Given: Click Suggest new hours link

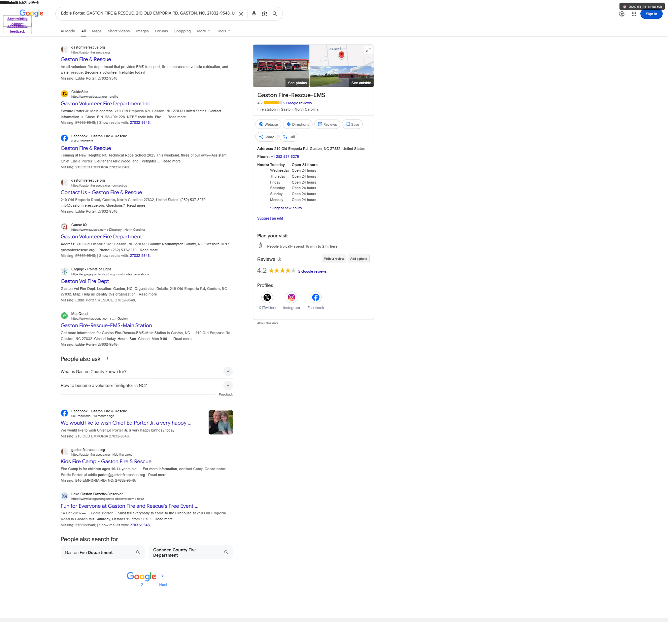Looking at the screenshot, I should (x=286, y=208).
